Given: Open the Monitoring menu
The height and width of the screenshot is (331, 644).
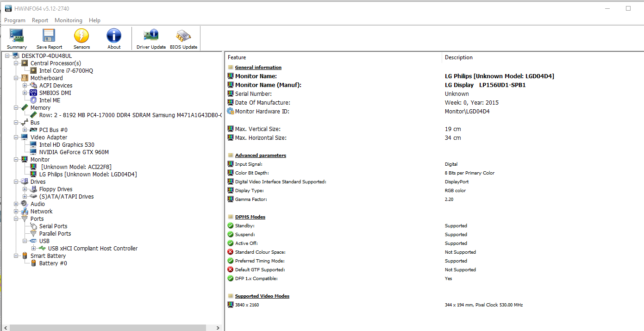Looking at the screenshot, I should tap(69, 20).
